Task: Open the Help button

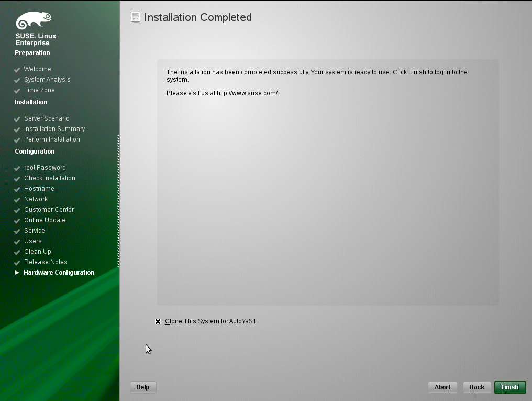Action: pos(143,387)
